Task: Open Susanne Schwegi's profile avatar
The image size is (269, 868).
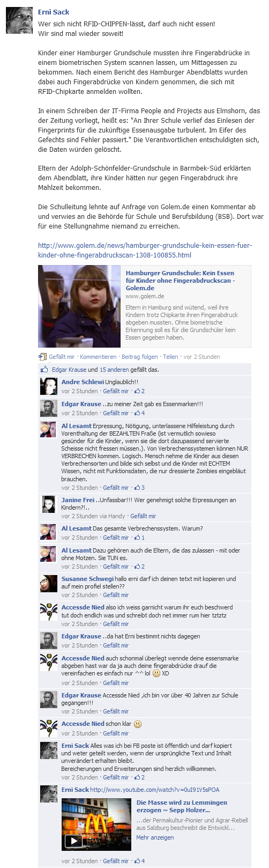Action: pos(49,583)
